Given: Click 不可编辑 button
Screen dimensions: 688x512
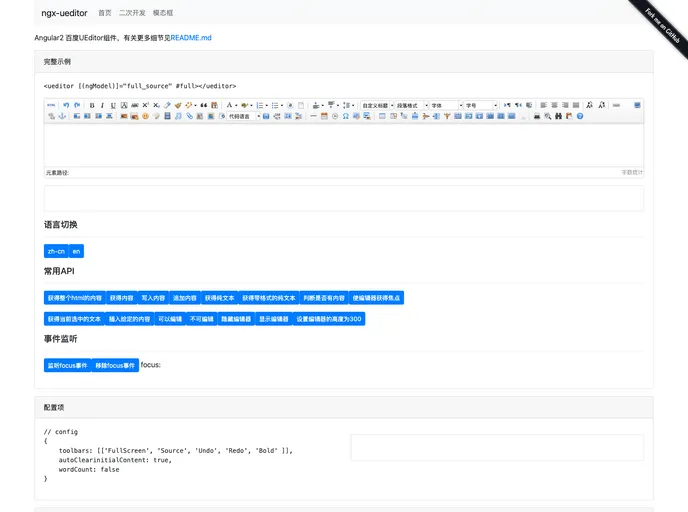Looking at the screenshot, I should coord(201,319).
